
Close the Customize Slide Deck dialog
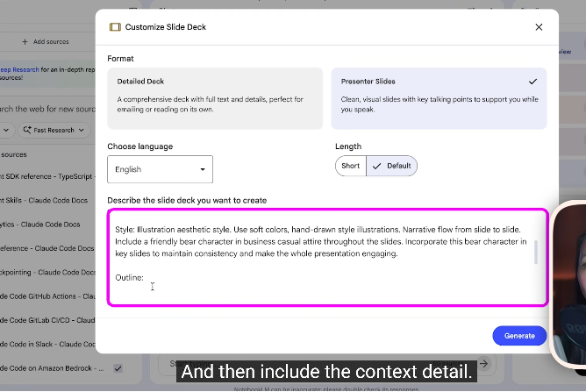coord(539,27)
